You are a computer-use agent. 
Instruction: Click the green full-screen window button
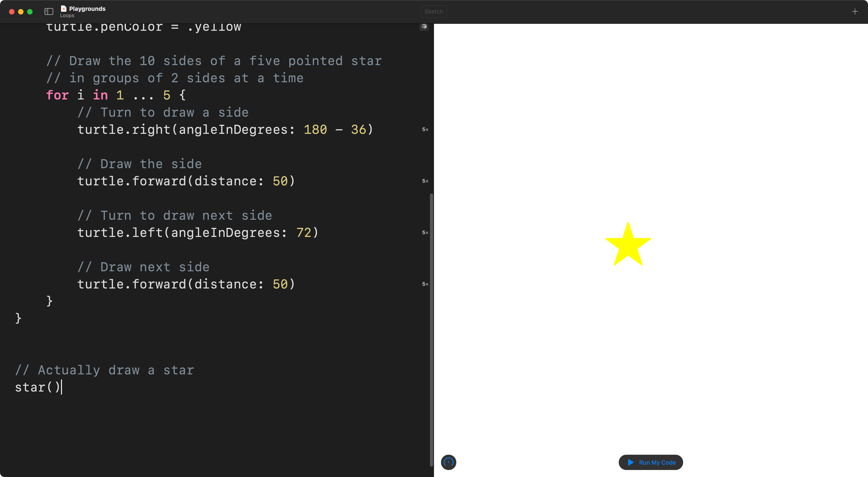coord(30,12)
